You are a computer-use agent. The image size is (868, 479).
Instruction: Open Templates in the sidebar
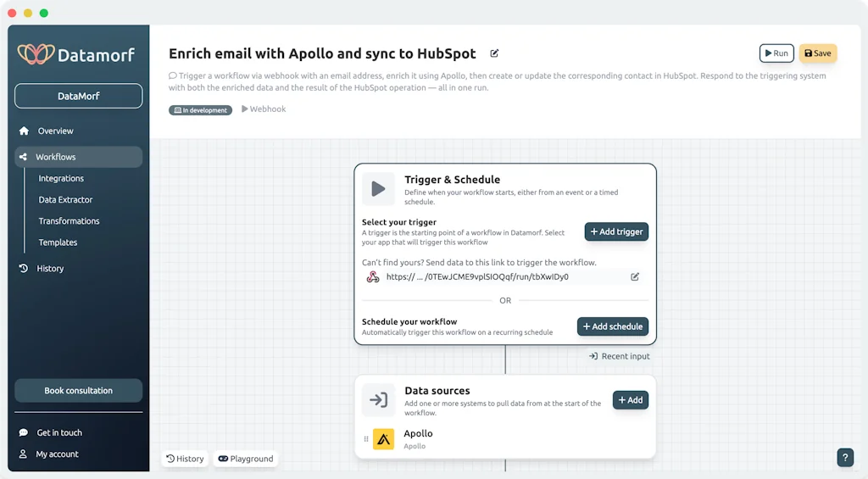pos(58,242)
